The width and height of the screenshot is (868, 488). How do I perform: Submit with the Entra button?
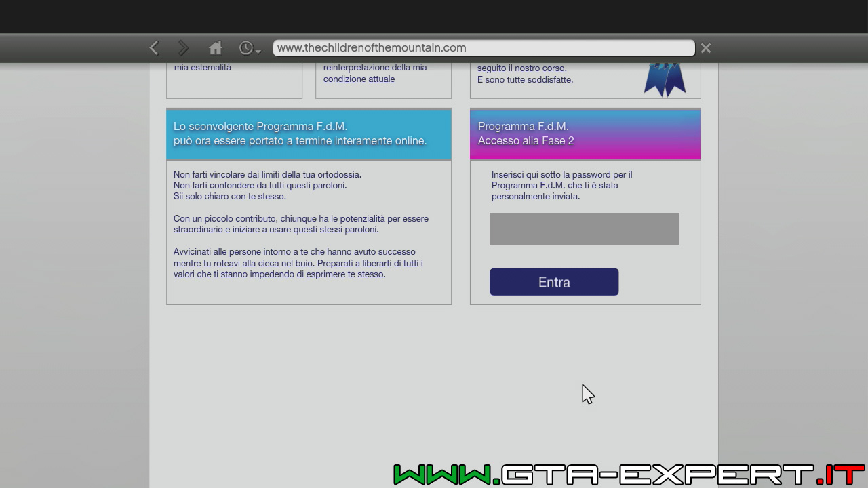coord(554,282)
